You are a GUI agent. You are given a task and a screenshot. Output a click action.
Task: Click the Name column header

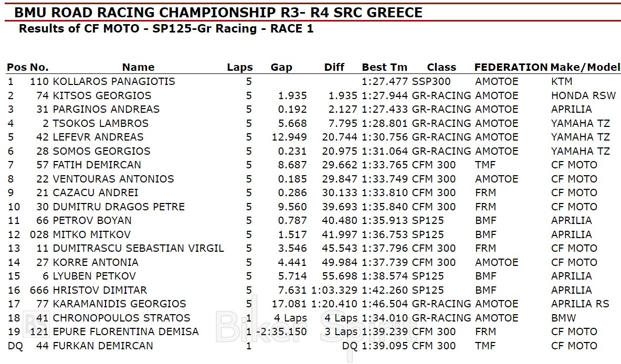click(138, 67)
